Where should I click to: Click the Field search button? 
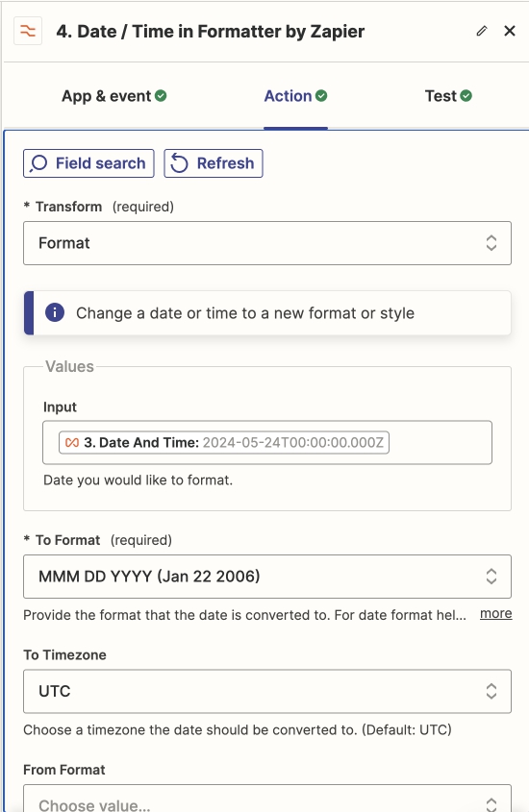88,163
